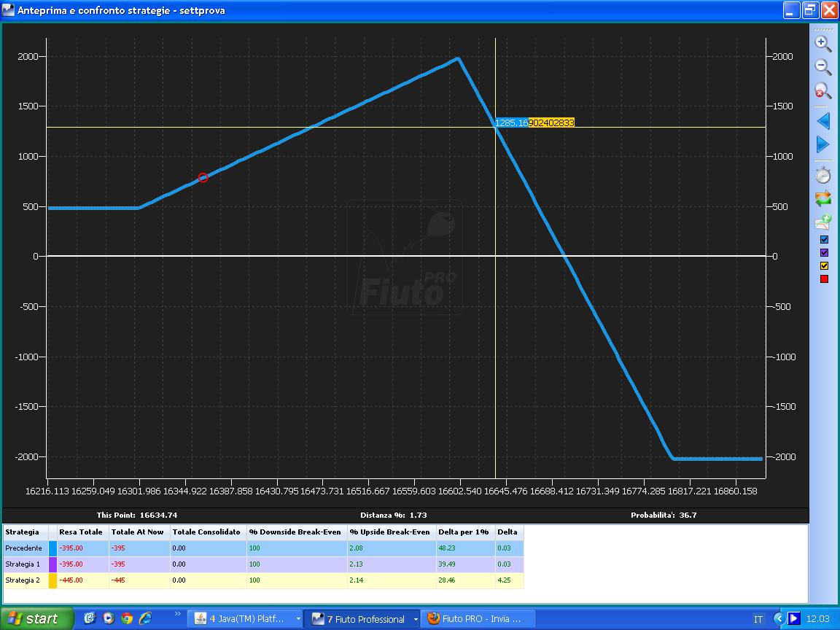Expand the quick launch chevron
The height and width of the screenshot is (630, 840).
click(177, 614)
